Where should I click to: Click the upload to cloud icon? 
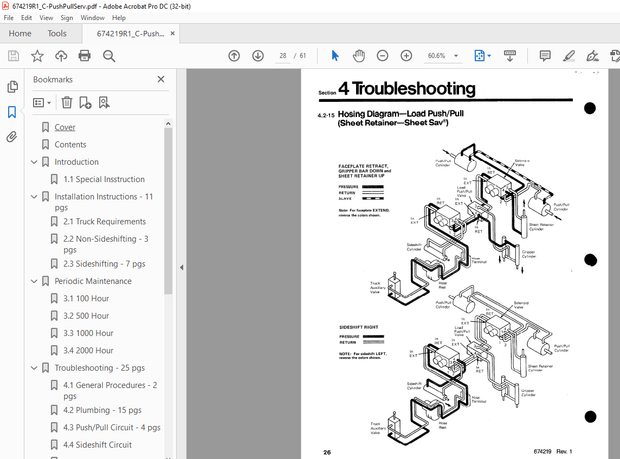61,56
